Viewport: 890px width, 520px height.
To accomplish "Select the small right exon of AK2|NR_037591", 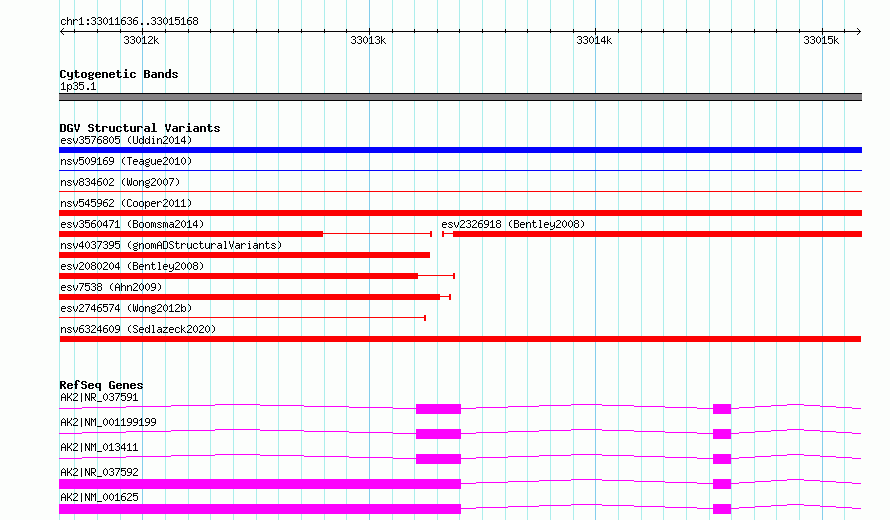I will coord(721,409).
